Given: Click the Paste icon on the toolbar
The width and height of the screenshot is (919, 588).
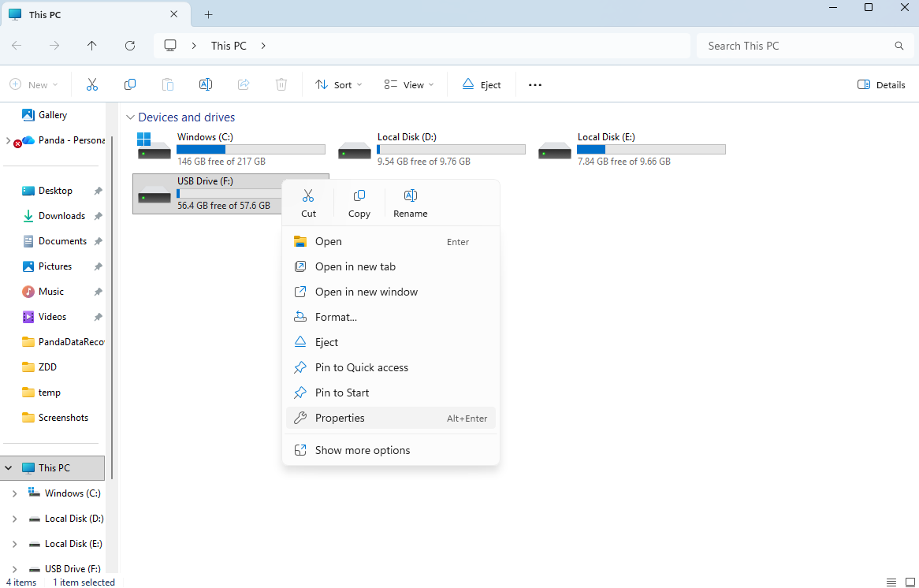Looking at the screenshot, I should point(168,84).
